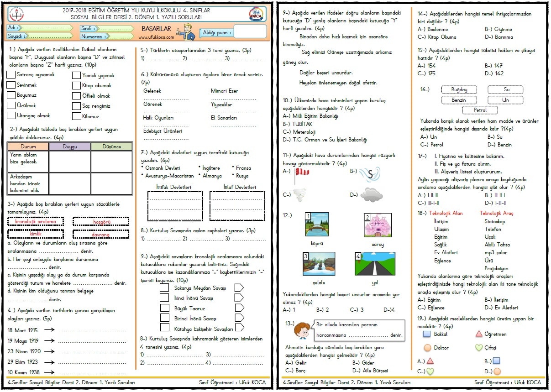Select the hoşgörü word box
The width and height of the screenshot is (551, 392).
[101, 222]
